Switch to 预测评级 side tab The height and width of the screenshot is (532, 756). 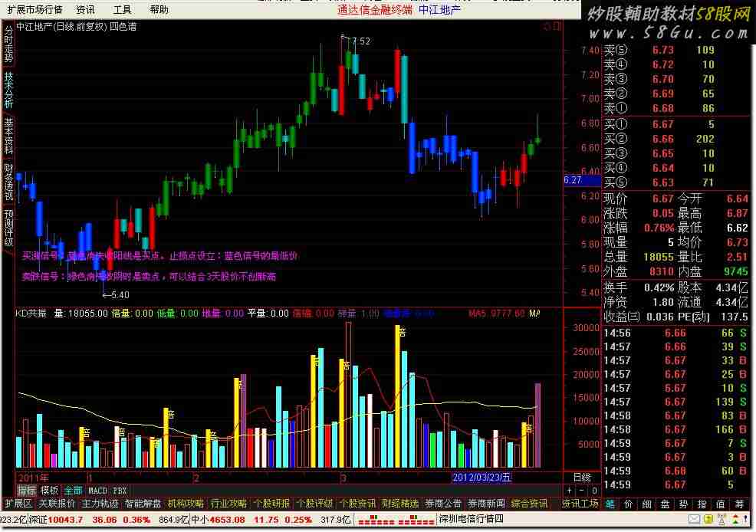click(8, 227)
